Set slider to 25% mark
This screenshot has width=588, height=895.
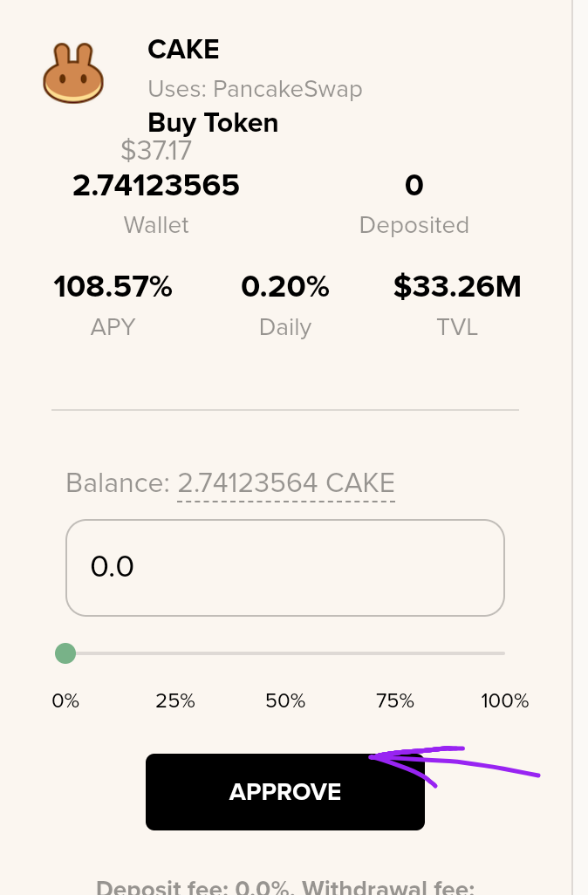(175, 653)
